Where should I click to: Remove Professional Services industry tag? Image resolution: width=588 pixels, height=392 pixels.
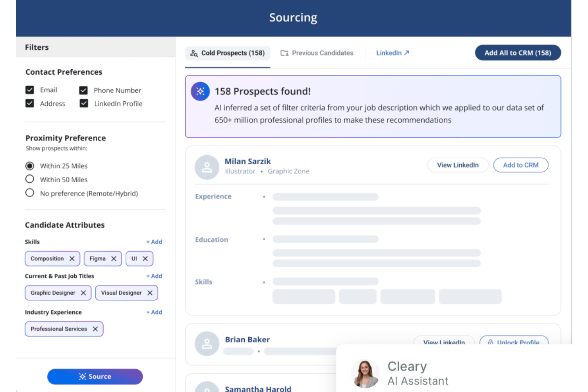coord(95,329)
